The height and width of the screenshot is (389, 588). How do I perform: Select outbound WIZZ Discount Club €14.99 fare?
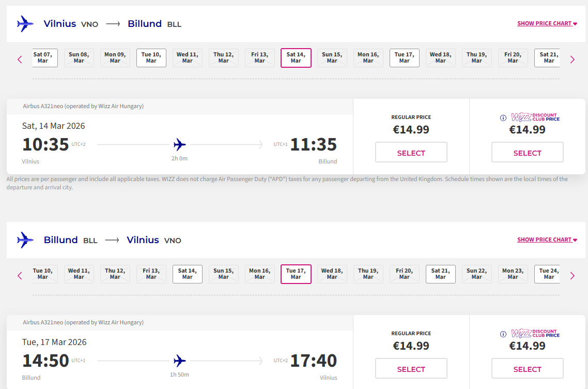[527, 153]
